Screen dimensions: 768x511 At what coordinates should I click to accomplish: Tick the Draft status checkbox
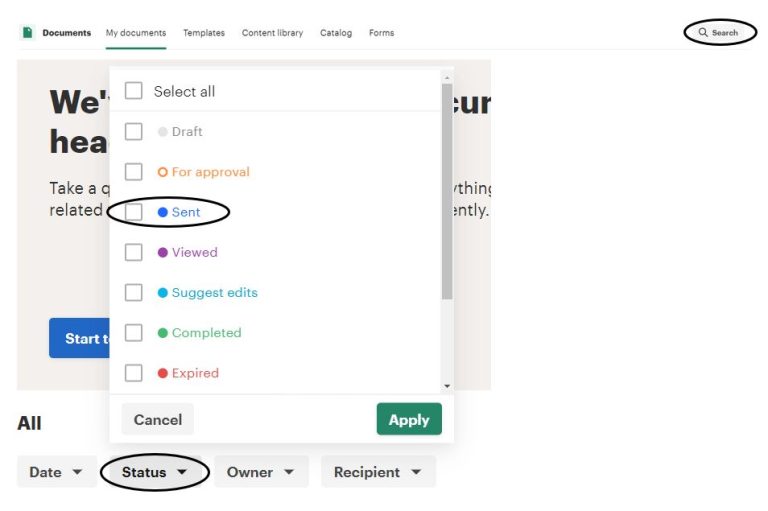[134, 132]
